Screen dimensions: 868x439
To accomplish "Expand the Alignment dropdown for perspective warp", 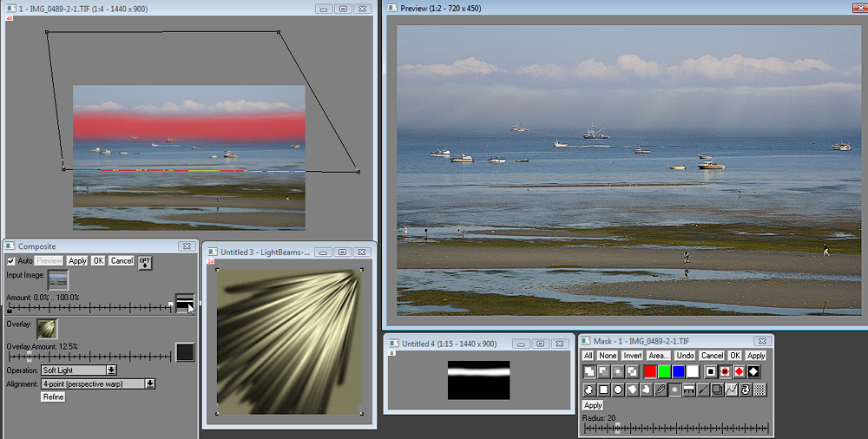I will (98, 383).
